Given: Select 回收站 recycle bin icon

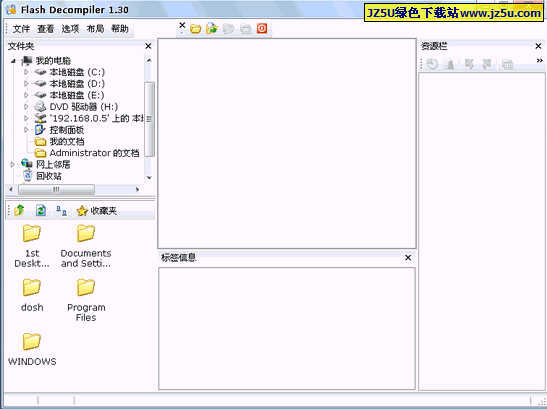Looking at the screenshot, I should [x=28, y=176].
